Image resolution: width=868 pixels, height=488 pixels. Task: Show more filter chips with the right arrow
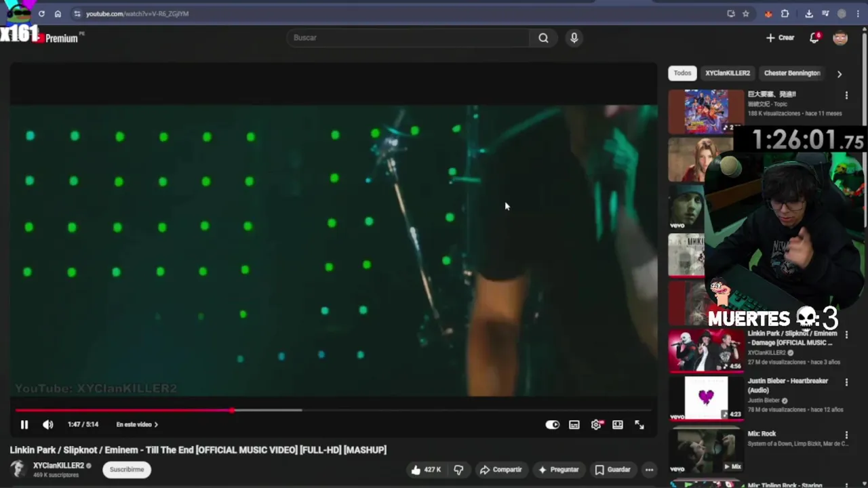839,74
